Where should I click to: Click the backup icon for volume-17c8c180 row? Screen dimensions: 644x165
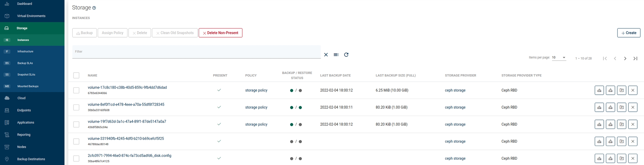[x=599, y=90]
